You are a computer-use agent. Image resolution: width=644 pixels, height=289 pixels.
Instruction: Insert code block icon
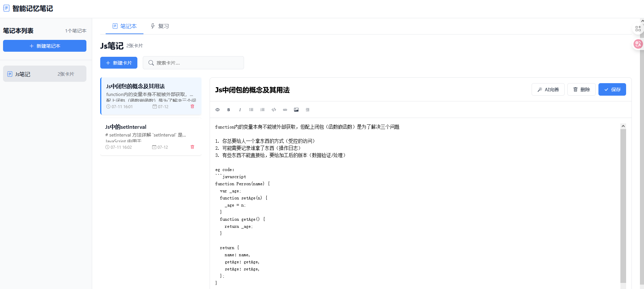[274, 110]
